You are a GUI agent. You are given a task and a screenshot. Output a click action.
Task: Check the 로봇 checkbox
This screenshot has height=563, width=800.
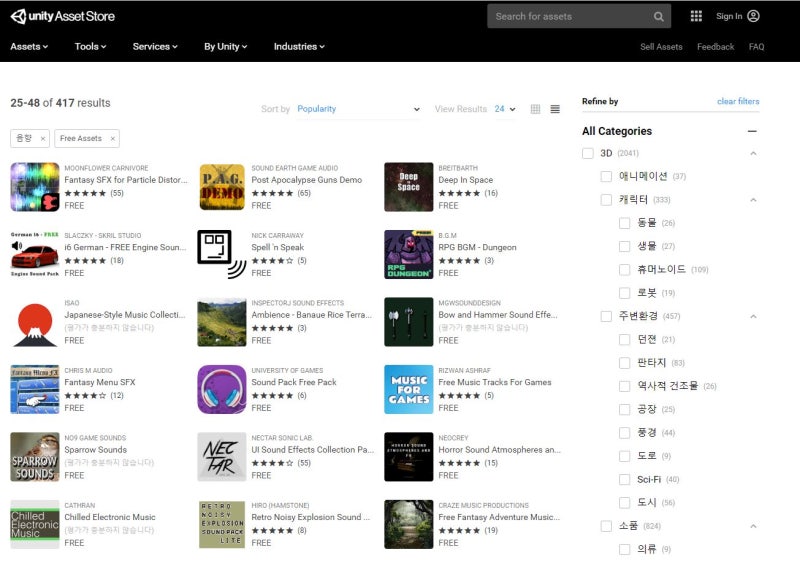pyautogui.click(x=624, y=293)
